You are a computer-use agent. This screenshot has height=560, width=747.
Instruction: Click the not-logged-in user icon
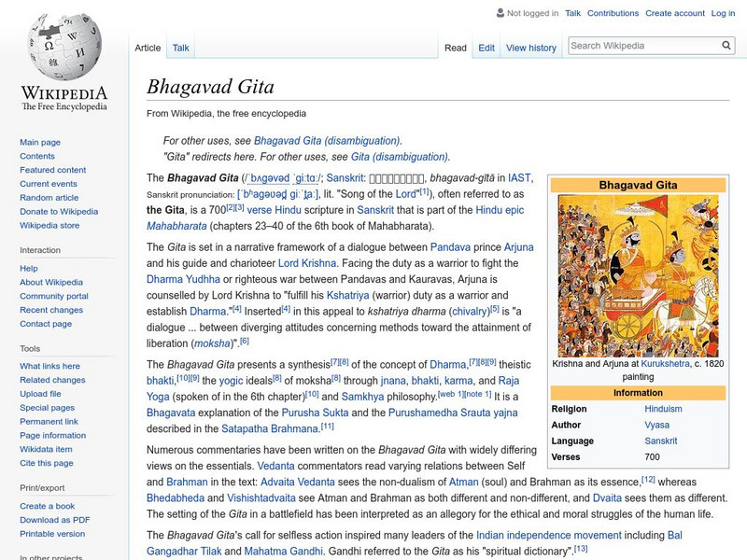pyautogui.click(x=500, y=13)
